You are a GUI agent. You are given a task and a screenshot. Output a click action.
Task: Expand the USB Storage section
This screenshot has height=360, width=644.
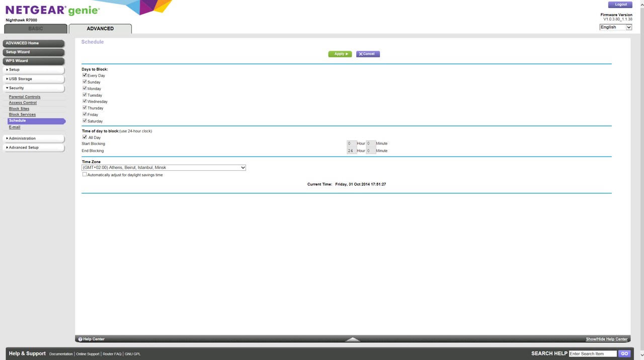tap(34, 79)
